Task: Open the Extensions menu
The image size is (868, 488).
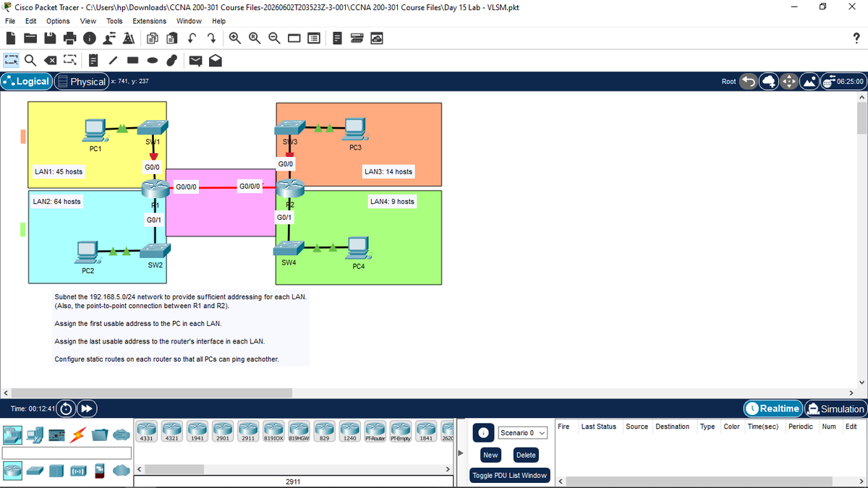Action: point(150,21)
